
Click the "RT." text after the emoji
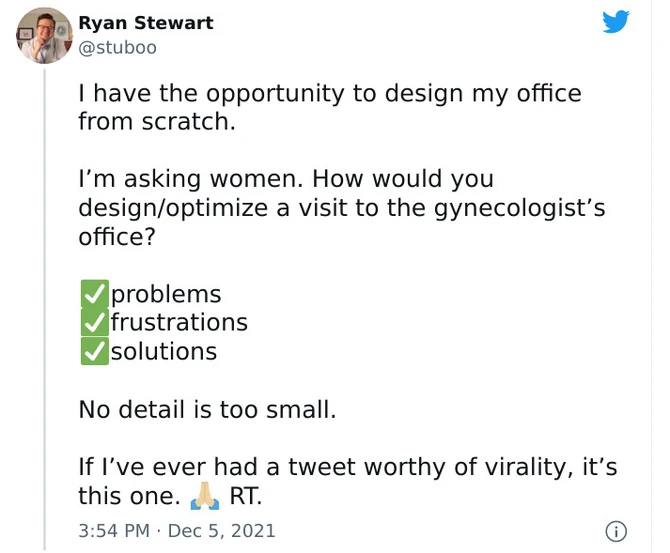tap(246, 495)
